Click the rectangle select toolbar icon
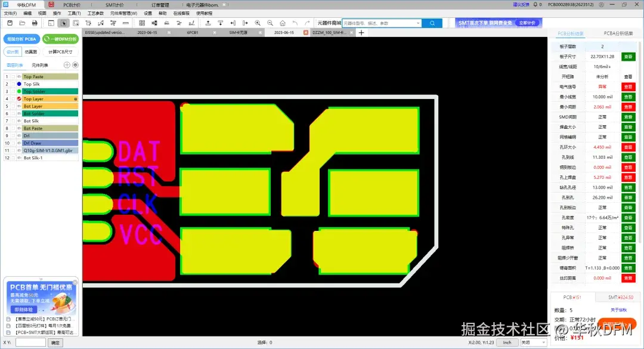 click(x=76, y=23)
